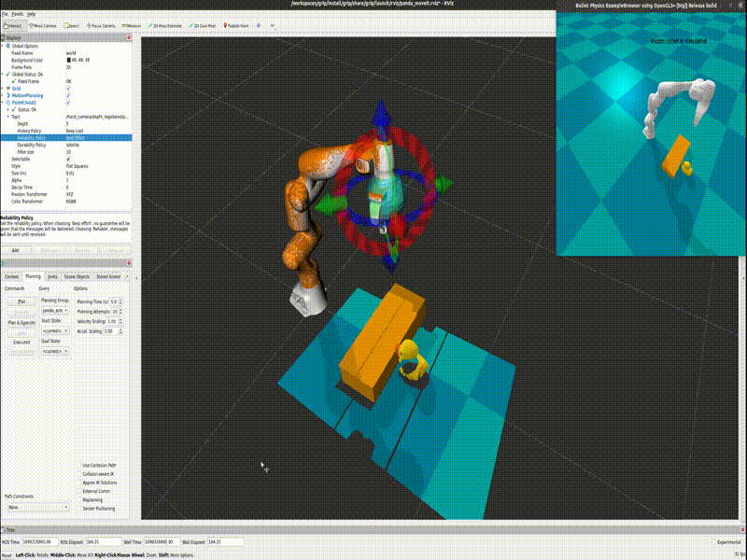Activate the Move Camera tool
This screenshot has width=747, height=560.
tap(45, 26)
